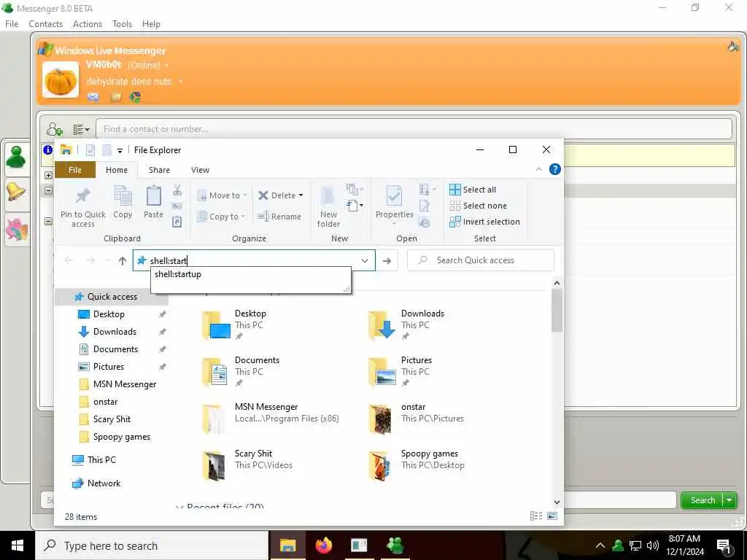
Task: Click the File Explorer vertical scrollbar thumb
Action: 557,310
